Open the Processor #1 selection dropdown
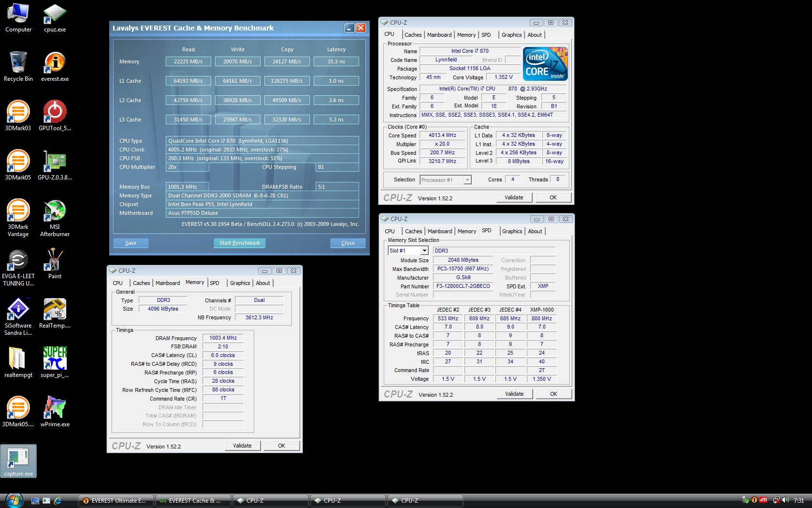This screenshot has width=812, height=508. click(x=446, y=180)
